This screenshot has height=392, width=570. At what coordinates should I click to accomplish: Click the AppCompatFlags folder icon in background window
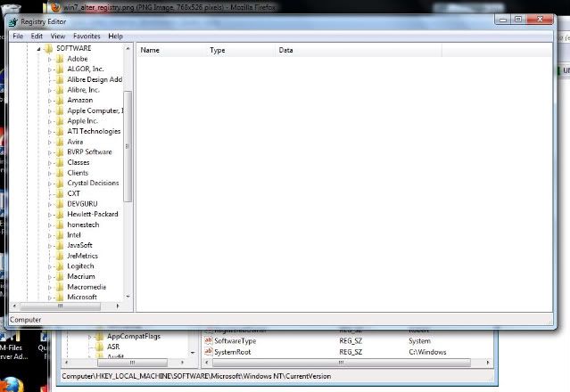tap(99, 337)
